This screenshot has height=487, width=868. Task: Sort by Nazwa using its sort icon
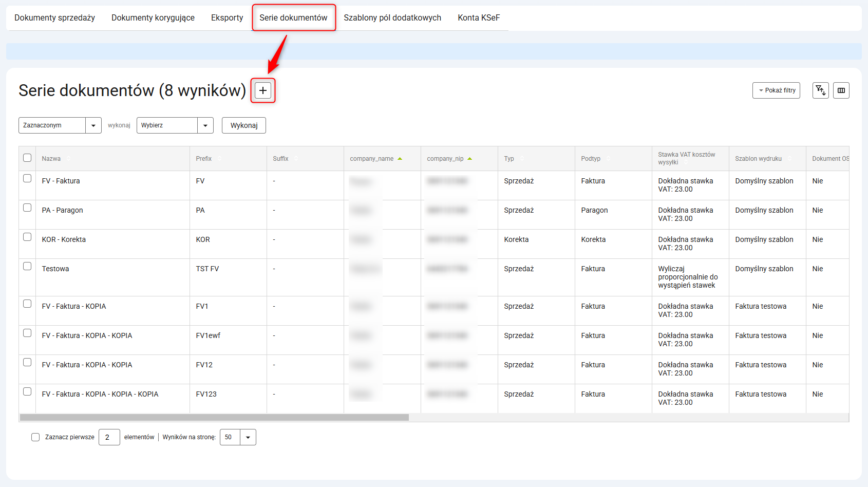(x=68, y=159)
